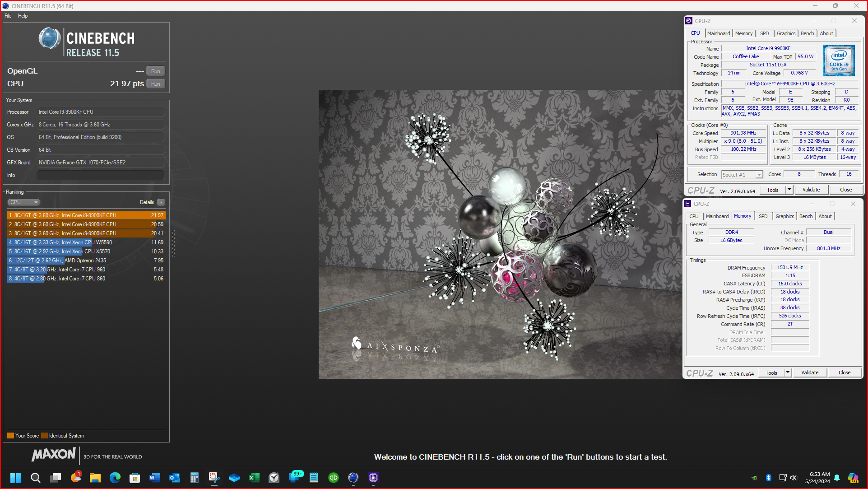Switch to SPD tab in upper CPU-Z window

[x=764, y=33]
